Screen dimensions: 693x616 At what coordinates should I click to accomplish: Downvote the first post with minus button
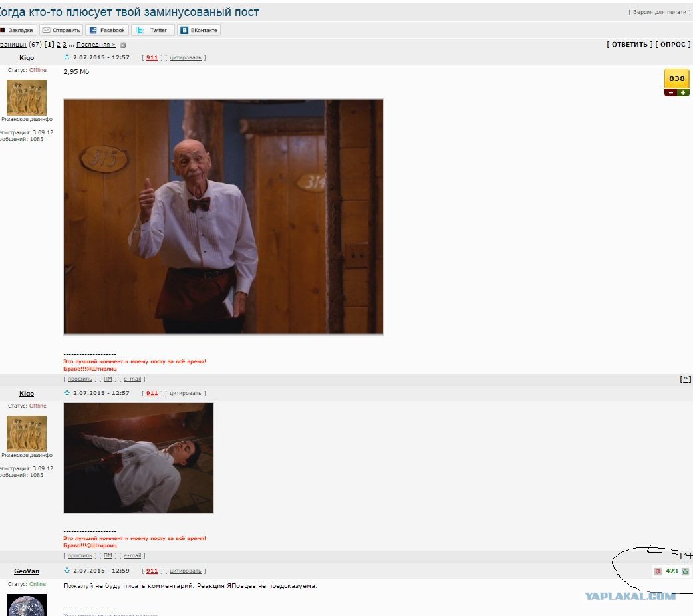click(x=670, y=93)
